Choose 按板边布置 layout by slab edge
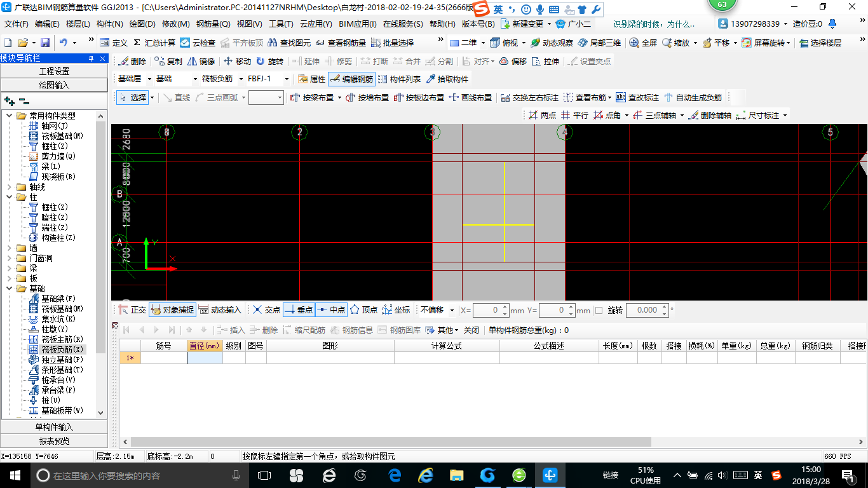The width and height of the screenshot is (868, 488). (419, 98)
